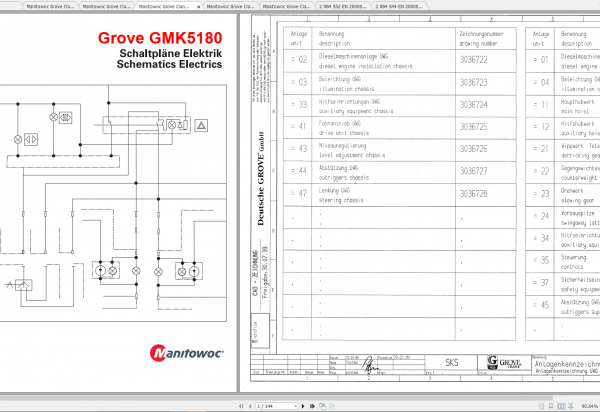Click unit code = 11 in right table
Image resolution: width=600 pixels, height=412 pixels.
tap(541, 104)
